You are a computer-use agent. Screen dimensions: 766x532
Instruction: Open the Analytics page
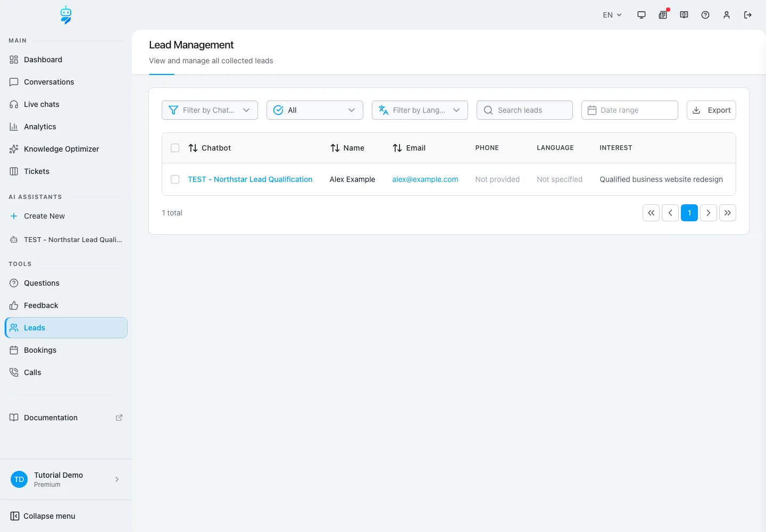66,127
